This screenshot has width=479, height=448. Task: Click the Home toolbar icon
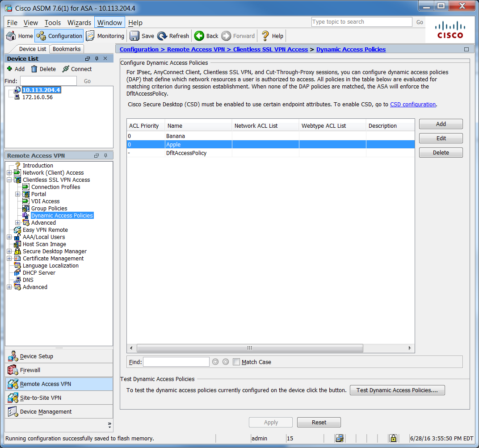pyautogui.click(x=11, y=36)
